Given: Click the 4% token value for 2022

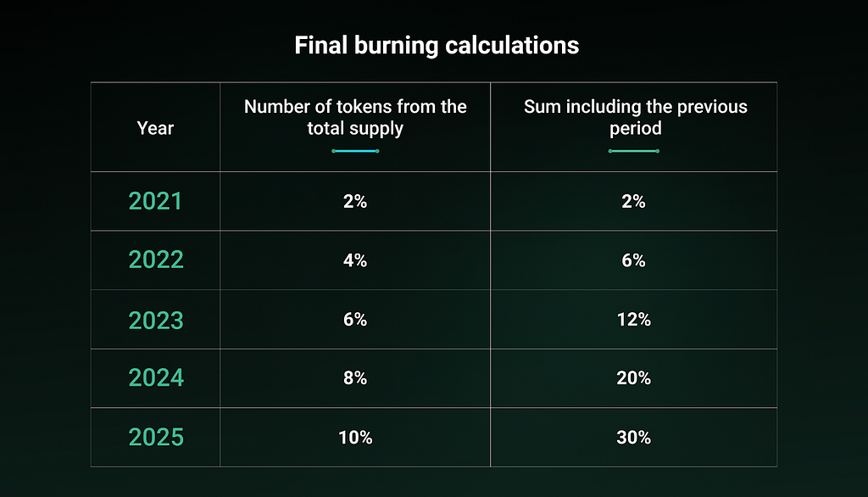Looking at the screenshot, I should pos(355,260).
